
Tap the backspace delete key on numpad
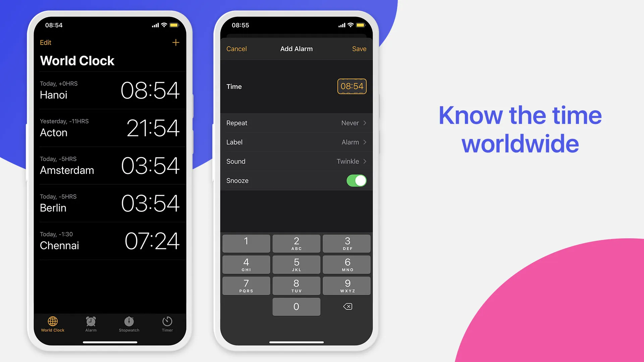coord(347,306)
